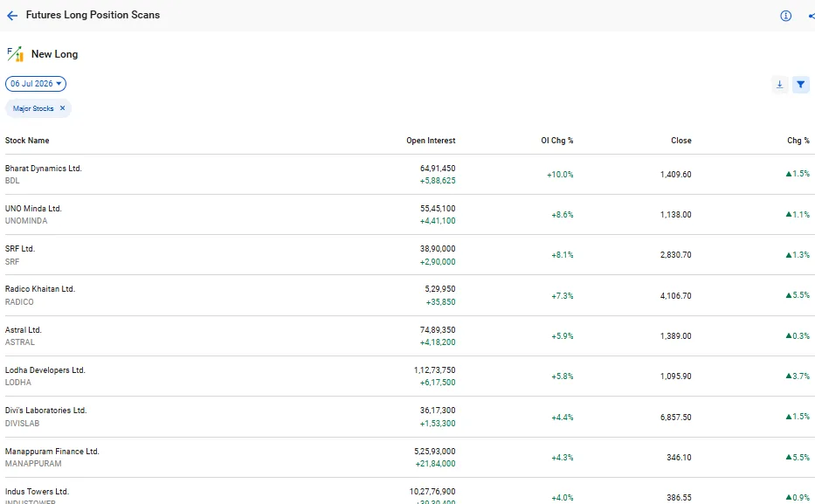This screenshot has height=504, width=815.
Task: Click Chg % 3.7% for Lodha Developers
Action: (x=798, y=376)
